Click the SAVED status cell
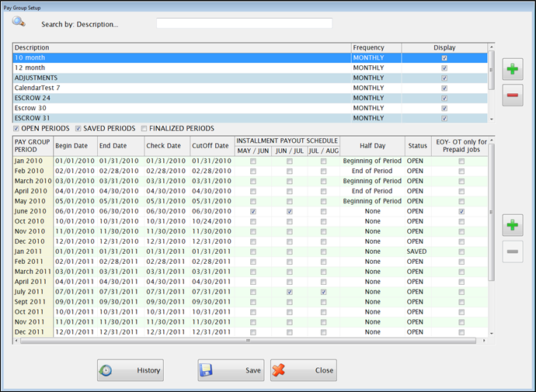536x392 pixels. [x=416, y=252]
